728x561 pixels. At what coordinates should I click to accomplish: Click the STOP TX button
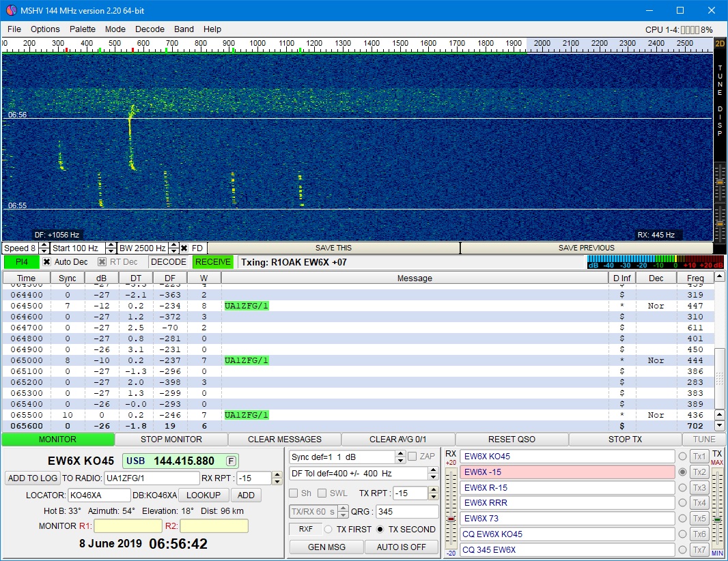(625, 440)
